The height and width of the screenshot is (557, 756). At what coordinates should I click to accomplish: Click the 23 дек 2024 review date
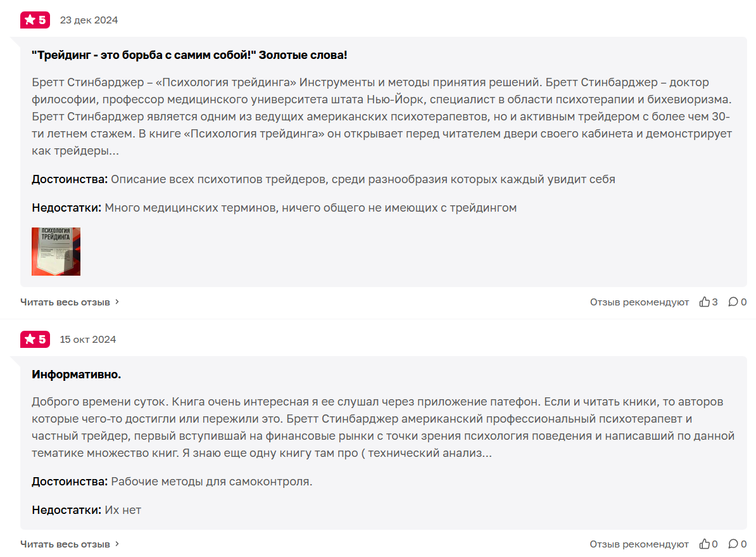click(x=89, y=20)
